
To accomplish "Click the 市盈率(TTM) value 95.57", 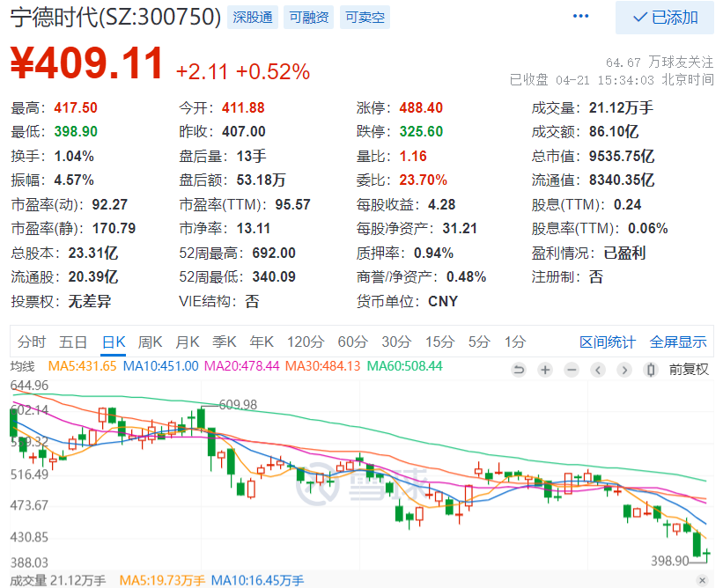I will (x=292, y=204).
